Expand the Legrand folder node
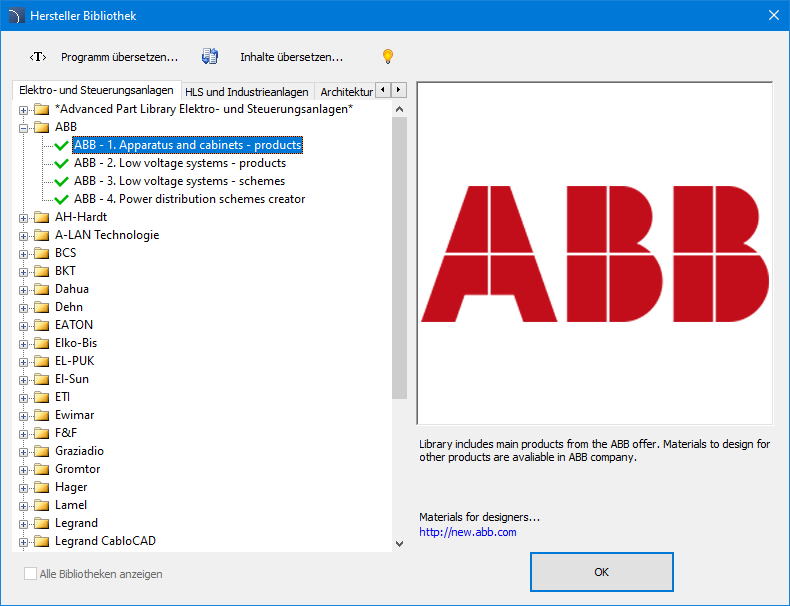The width and height of the screenshot is (790, 606). coord(23,523)
